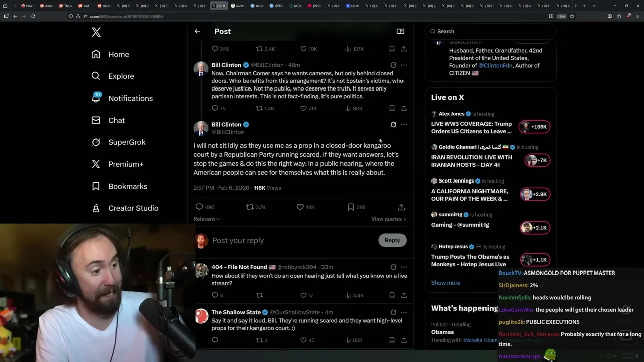Open Scott Jennings California Nightmare broadcast
644x362 pixels.
[491, 191]
